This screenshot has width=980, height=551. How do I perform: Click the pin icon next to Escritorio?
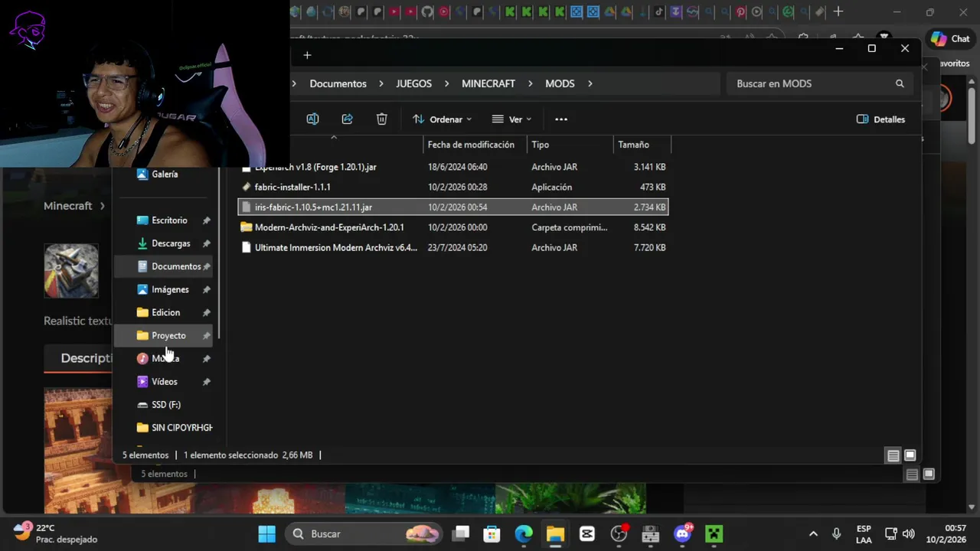pyautogui.click(x=206, y=220)
